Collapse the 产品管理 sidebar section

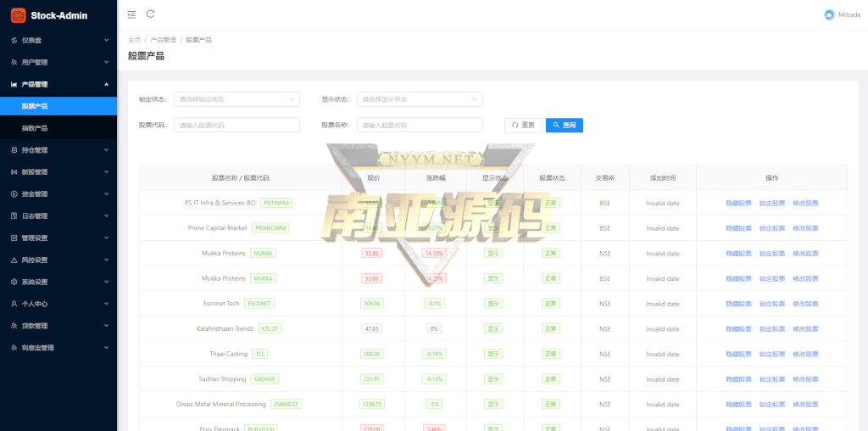coord(58,84)
